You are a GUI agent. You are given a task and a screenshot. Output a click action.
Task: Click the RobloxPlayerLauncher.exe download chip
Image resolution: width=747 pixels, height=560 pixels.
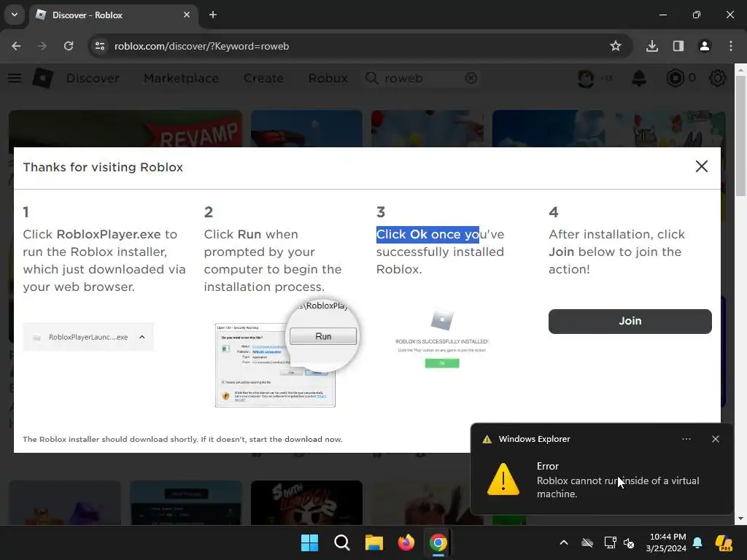click(88, 337)
